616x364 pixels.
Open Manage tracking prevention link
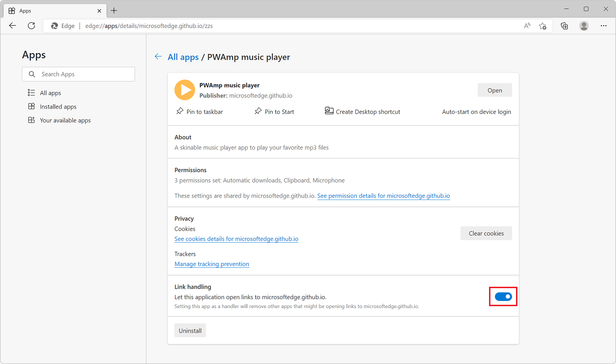click(212, 264)
